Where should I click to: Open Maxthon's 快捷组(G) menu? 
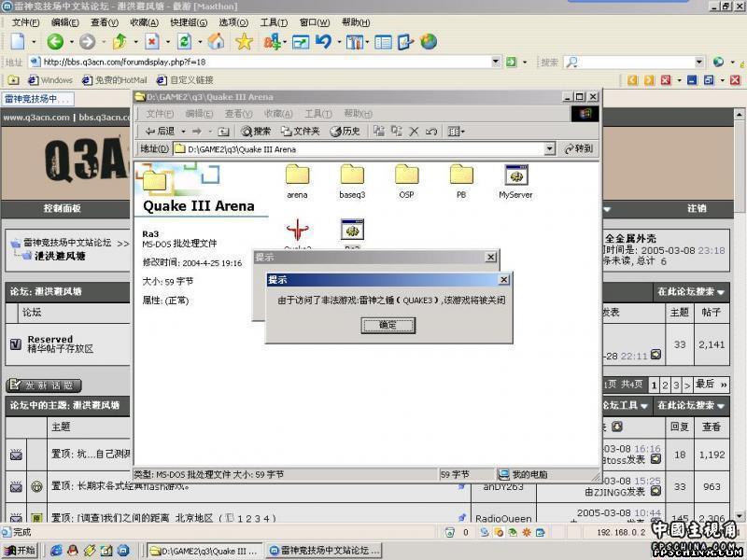(189, 22)
